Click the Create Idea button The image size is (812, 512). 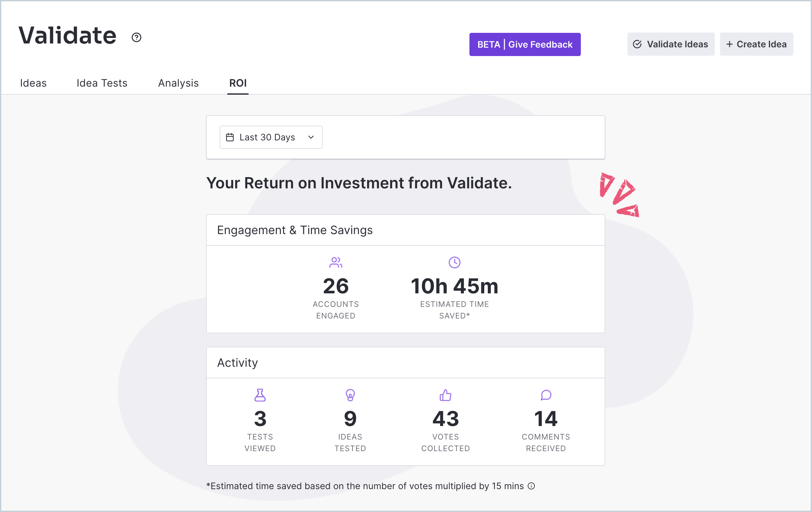tap(756, 44)
